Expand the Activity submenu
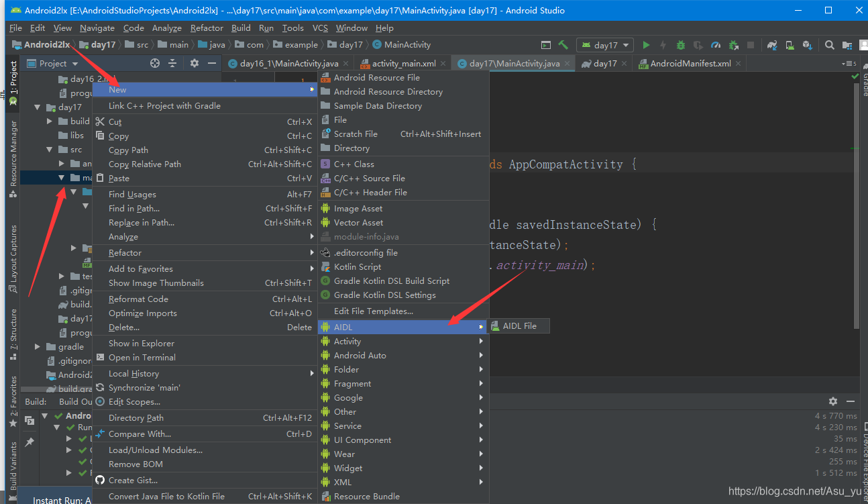The image size is (868, 504). coord(402,341)
